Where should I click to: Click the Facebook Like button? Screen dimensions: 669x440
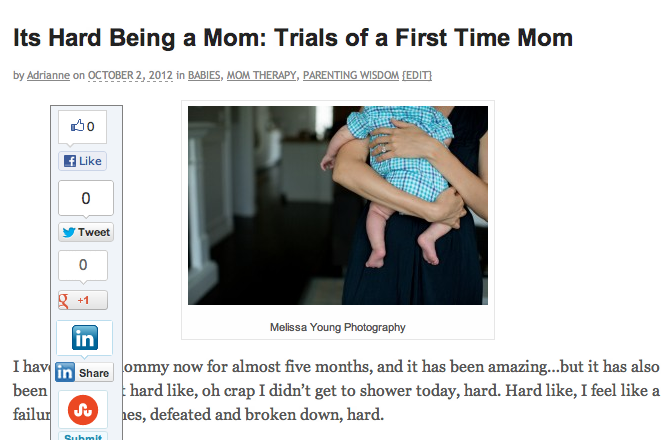[82, 161]
